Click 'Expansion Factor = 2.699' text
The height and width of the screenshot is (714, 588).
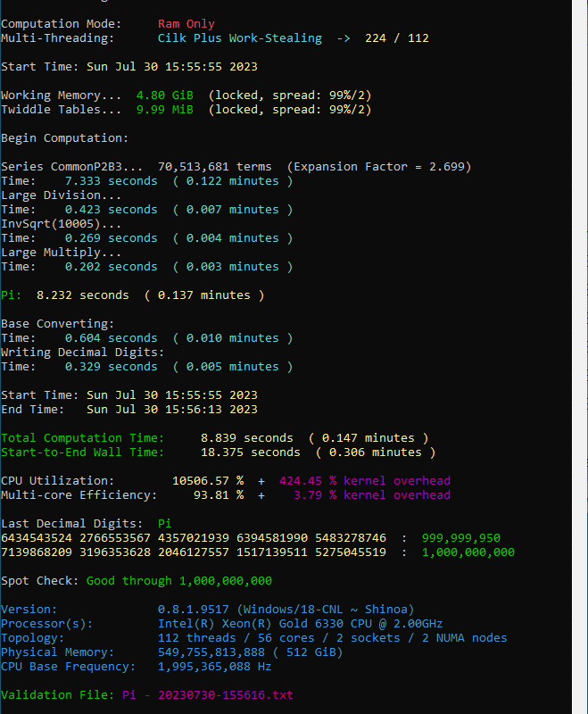click(379, 167)
